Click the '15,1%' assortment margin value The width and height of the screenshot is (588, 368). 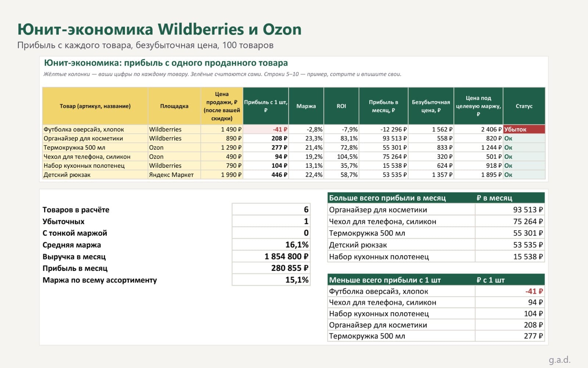(x=271, y=280)
